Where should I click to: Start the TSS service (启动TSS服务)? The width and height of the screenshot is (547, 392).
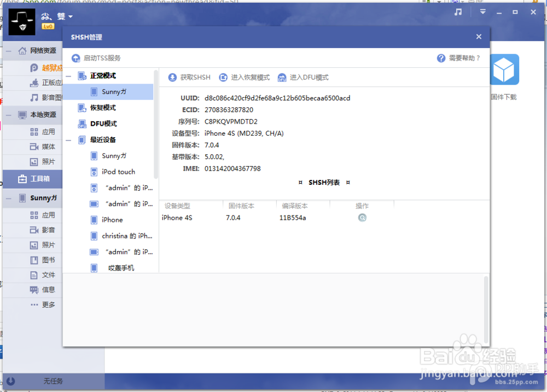[x=96, y=58]
